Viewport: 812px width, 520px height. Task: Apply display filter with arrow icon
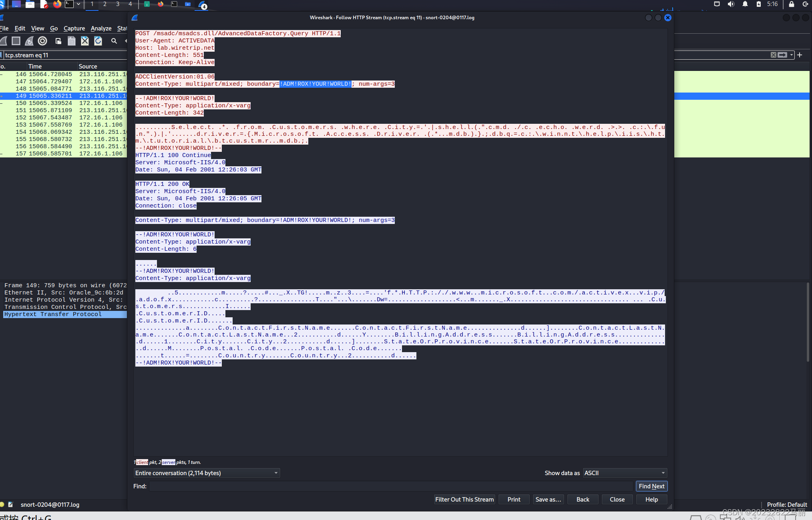pos(783,55)
